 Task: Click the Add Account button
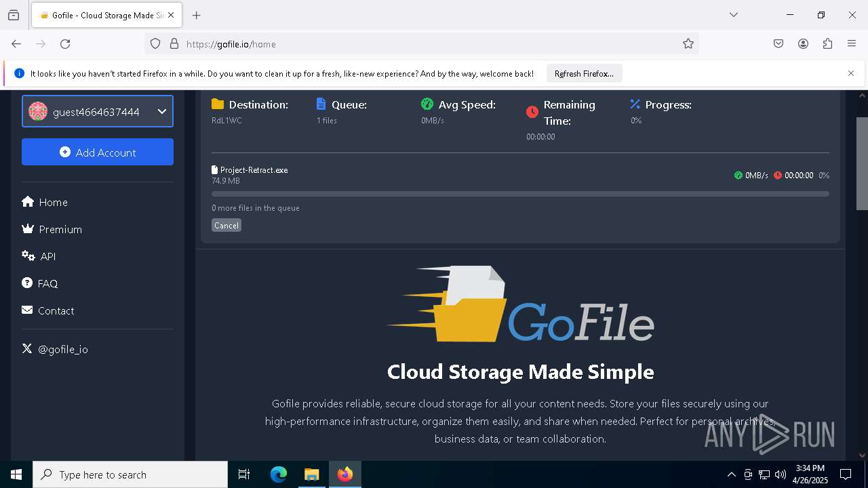pos(98,152)
